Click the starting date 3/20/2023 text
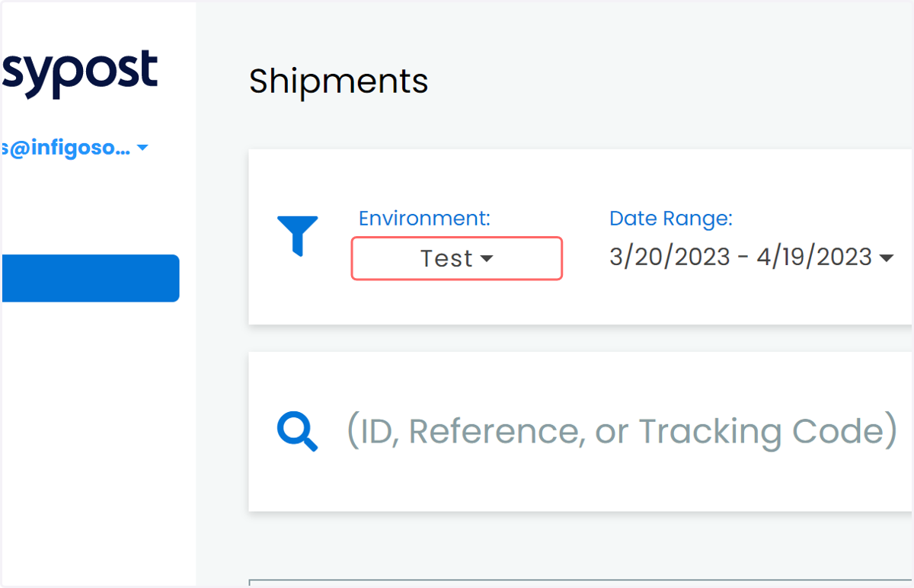The height and width of the screenshot is (588, 914). (x=670, y=257)
